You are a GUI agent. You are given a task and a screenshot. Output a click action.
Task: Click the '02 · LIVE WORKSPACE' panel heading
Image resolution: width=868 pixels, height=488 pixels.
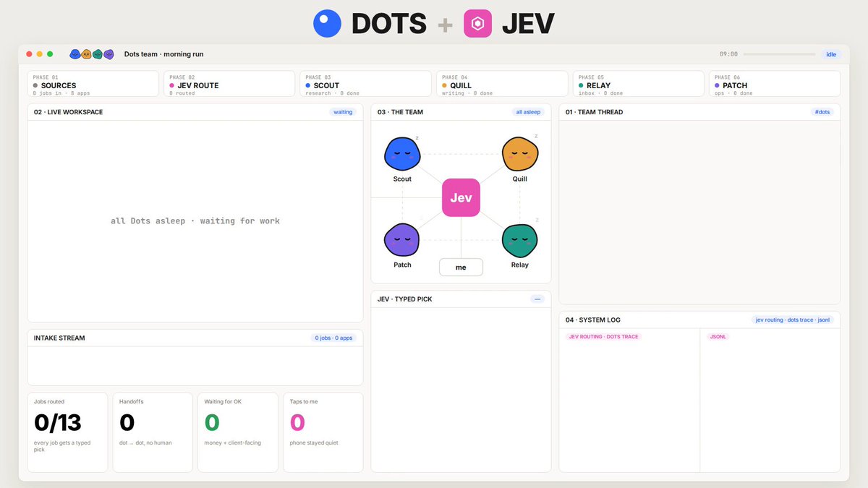click(x=68, y=112)
